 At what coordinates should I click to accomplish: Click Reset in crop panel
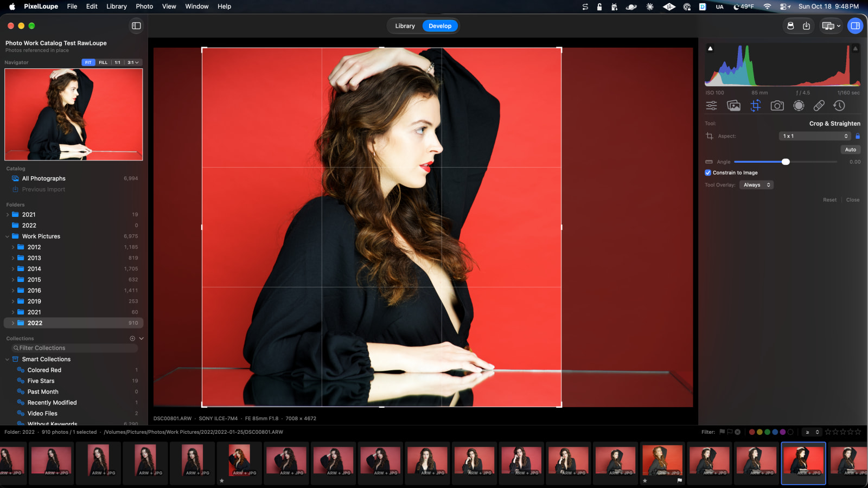click(829, 200)
